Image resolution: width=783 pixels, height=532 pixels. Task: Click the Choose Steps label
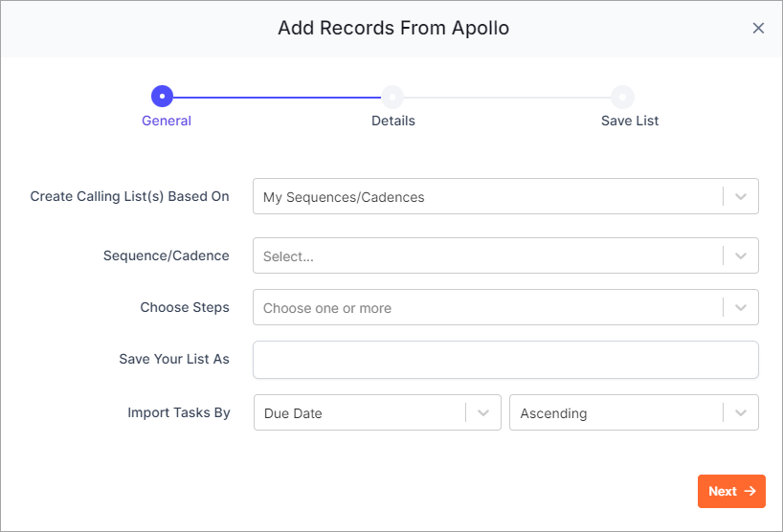(x=185, y=307)
